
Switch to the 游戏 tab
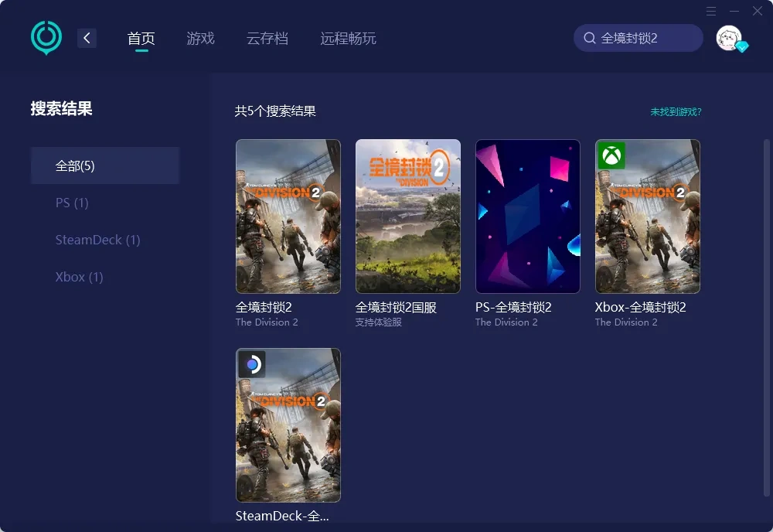coord(200,38)
